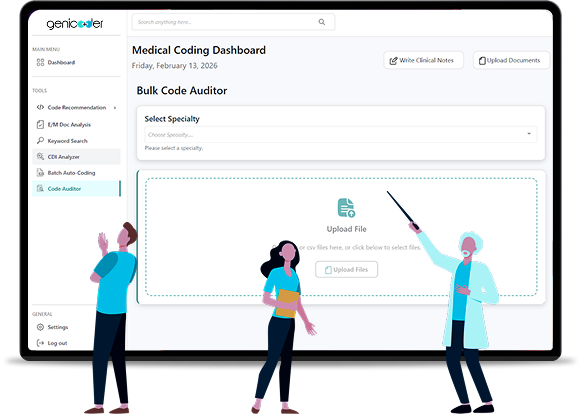Expand Code Recommendation submenu arrow

[x=115, y=108]
